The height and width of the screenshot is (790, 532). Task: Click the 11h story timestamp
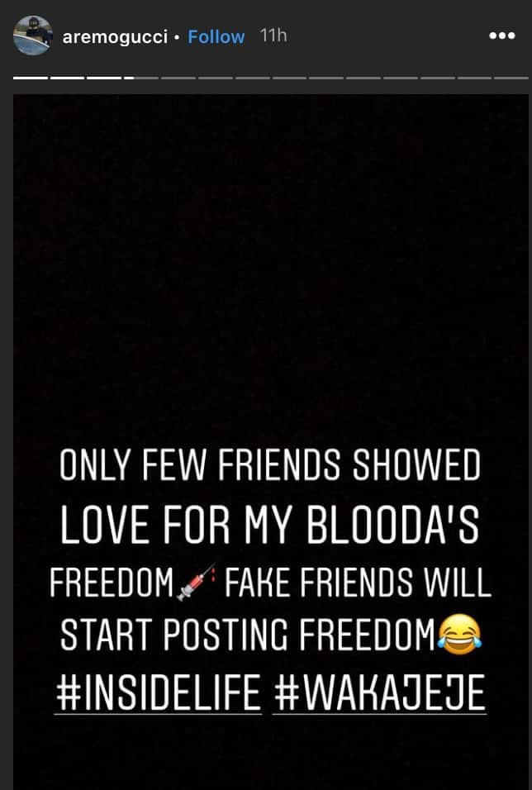pos(273,36)
